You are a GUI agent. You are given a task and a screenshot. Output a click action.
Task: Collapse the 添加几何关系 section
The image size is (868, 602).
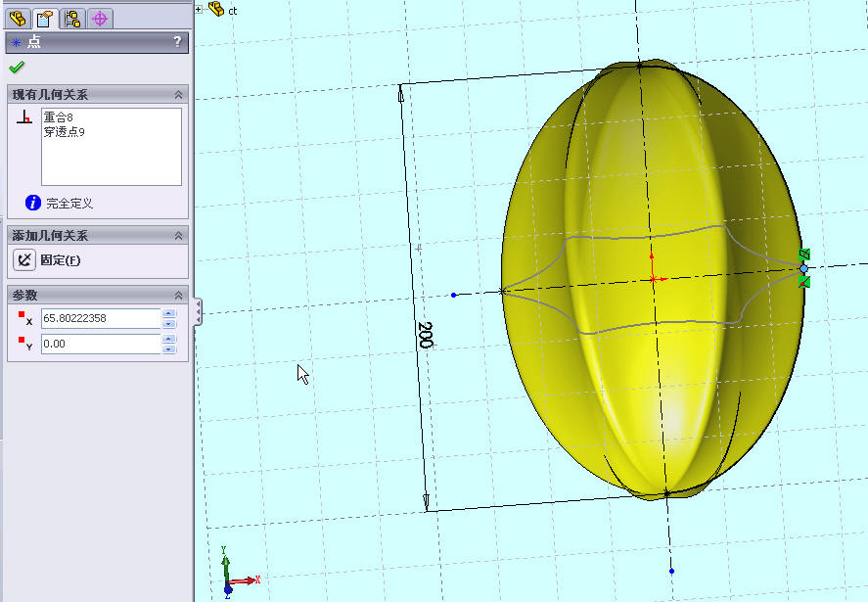(x=178, y=236)
